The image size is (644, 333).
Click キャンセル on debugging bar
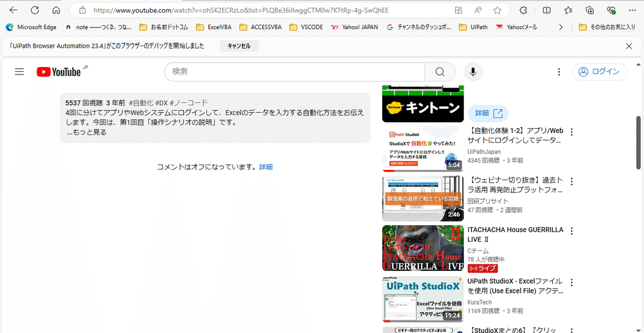click(239, 46)
